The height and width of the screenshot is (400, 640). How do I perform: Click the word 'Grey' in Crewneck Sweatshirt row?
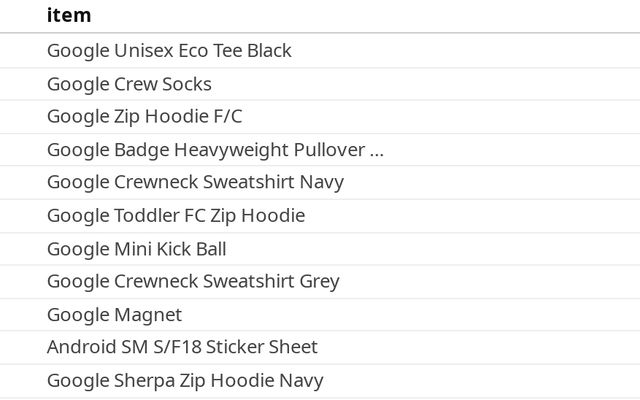click(x=319, y=282)
